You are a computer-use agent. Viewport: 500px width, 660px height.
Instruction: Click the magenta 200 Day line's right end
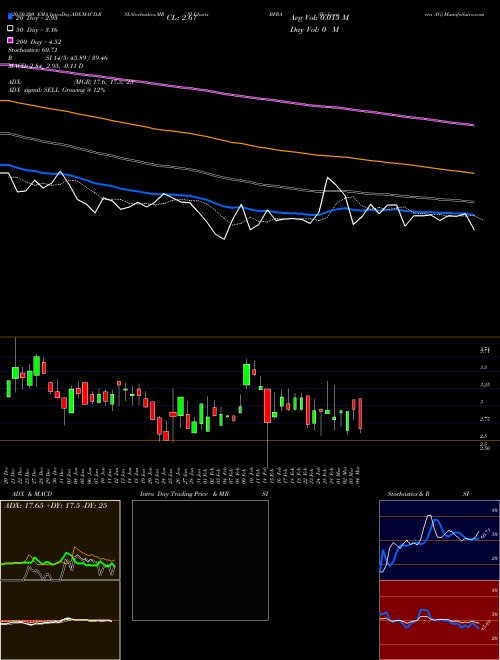click(x=473, y=125)
